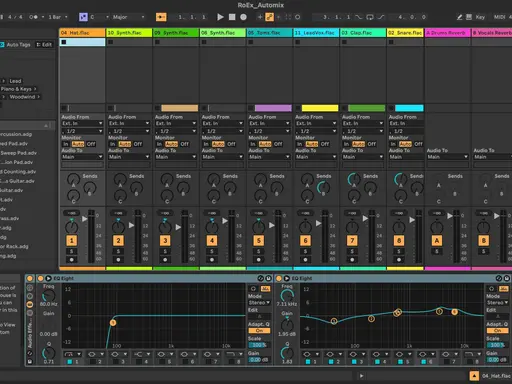Click the Edit button beside Auto Tags

44,44
